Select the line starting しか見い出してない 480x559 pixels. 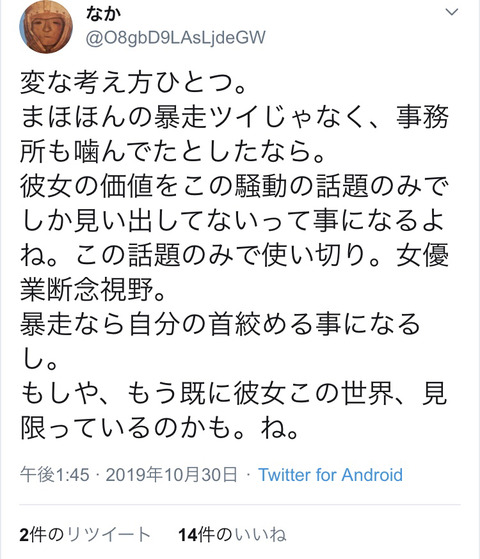233,221
